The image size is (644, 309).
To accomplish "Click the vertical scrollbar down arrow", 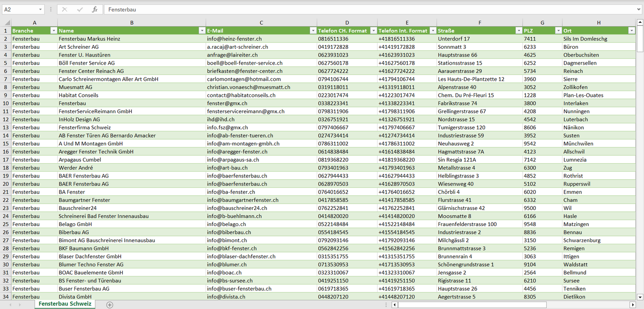I will click(x=640, y=297).
